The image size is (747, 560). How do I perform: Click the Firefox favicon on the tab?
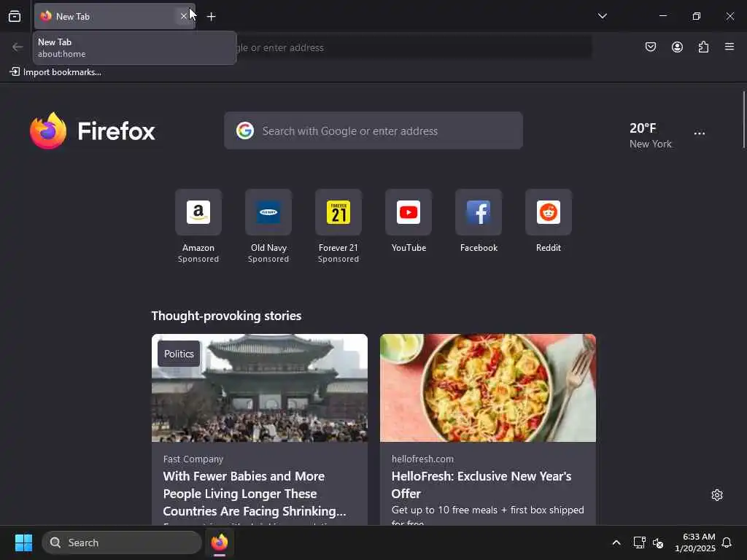pyautogui.click(x=46, y=16)
